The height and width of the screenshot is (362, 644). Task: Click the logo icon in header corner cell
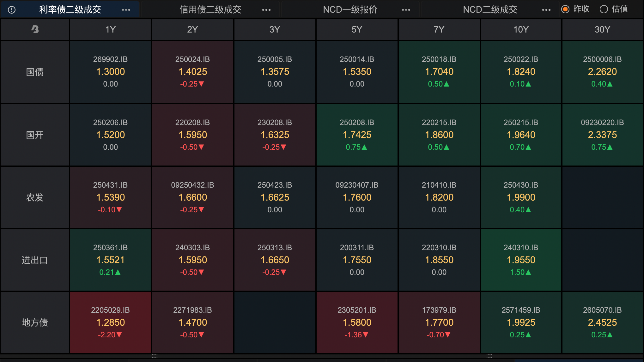click(x=35, y=29)
